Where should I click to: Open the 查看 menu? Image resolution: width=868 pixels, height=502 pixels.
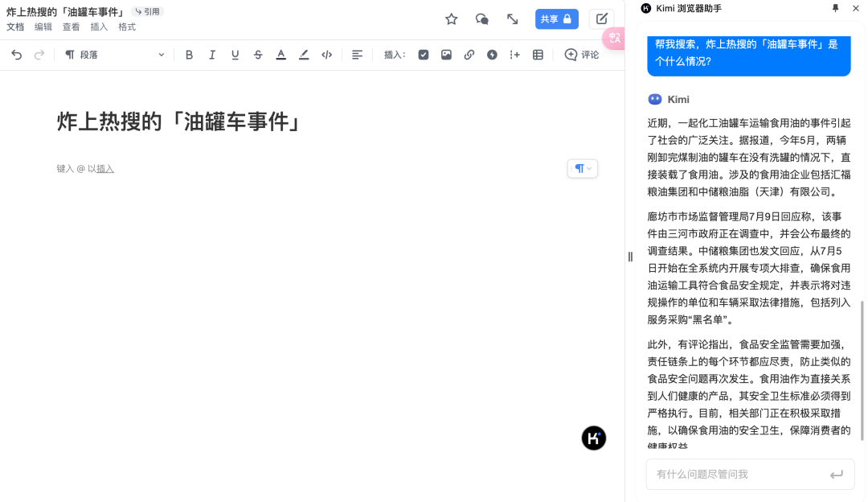pyautogui.click(x=71, y=27)
